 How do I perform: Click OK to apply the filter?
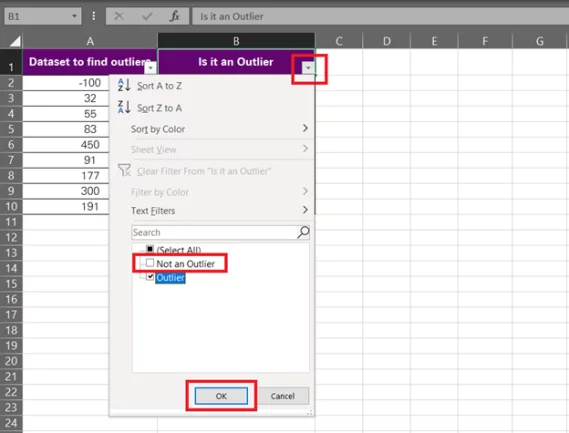click(x=221, y=396)
